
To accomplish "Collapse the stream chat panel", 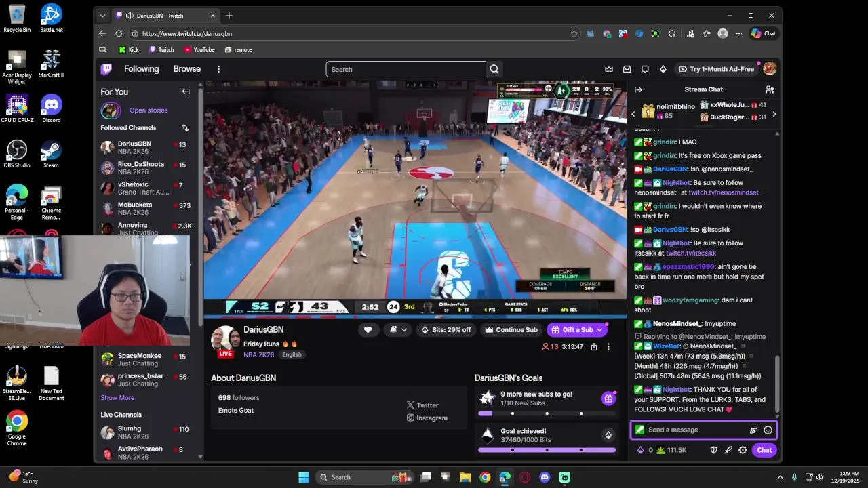I will tap(638, 89).
